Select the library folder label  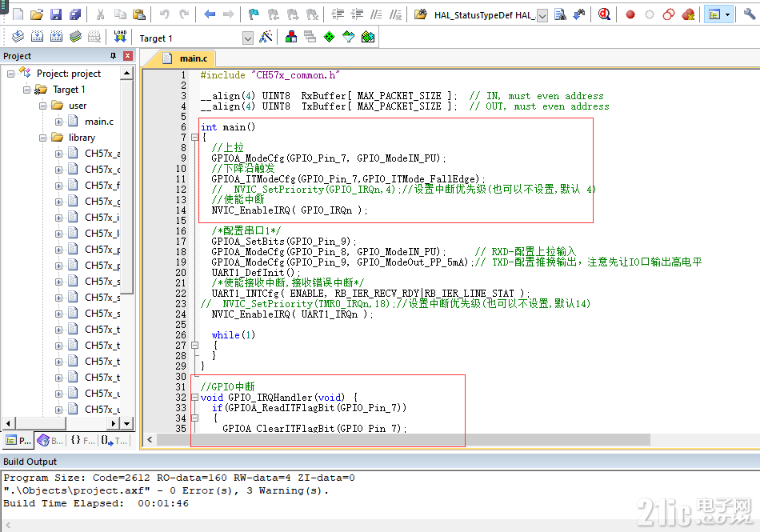82,138
